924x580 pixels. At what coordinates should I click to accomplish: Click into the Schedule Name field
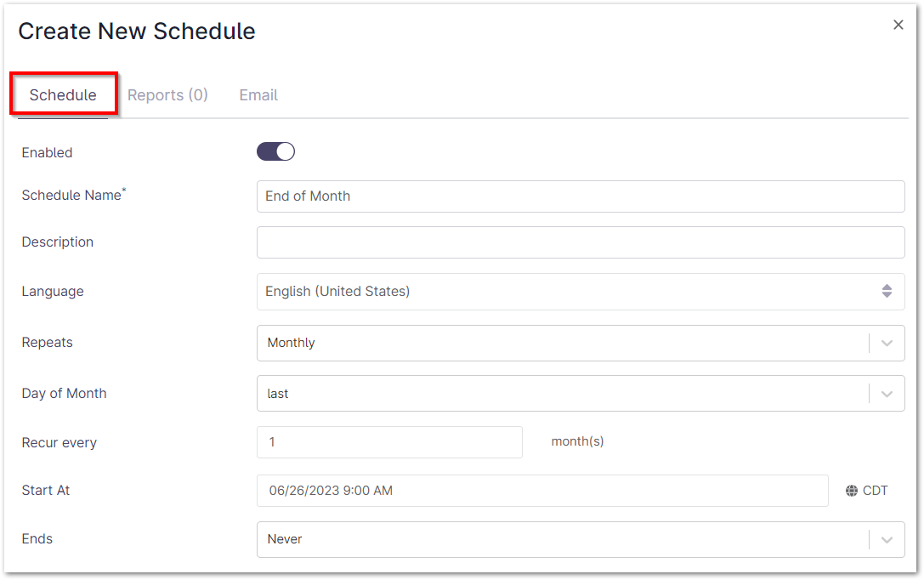click(x=580, y=196)
